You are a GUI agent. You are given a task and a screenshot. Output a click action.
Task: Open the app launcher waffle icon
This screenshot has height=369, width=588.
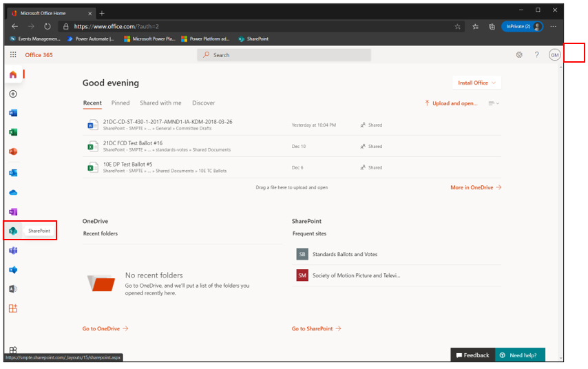(13, 55)
